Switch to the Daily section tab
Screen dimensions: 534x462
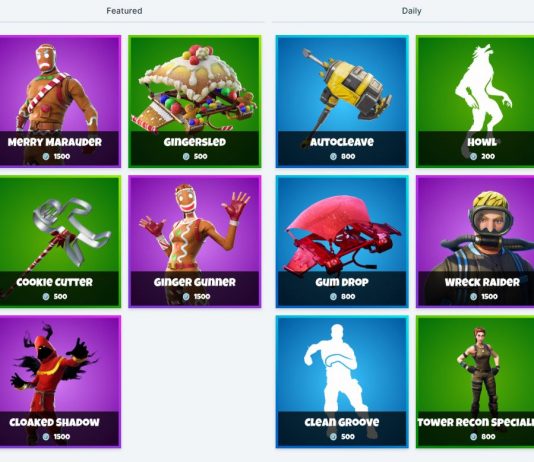411,11
